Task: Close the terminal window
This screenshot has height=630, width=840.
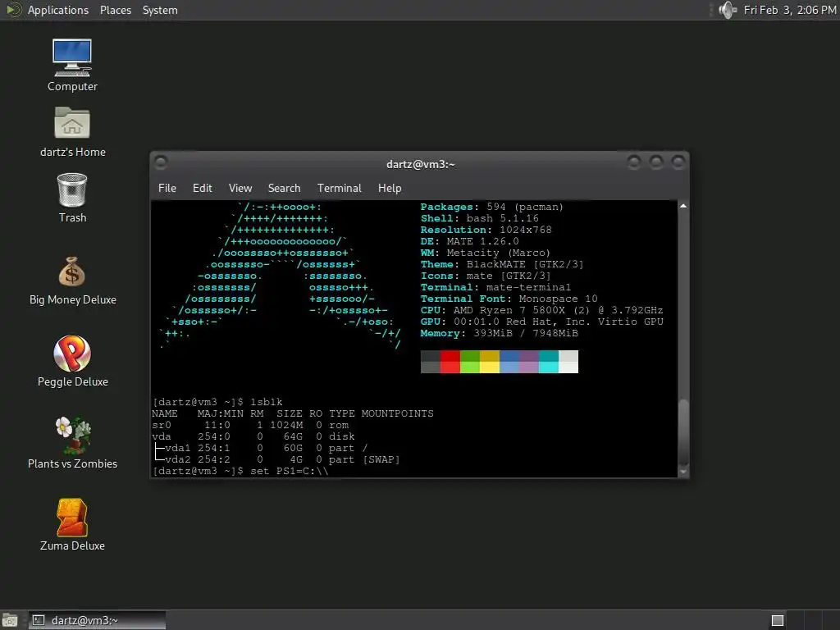Action: click(x=678, y=162)
